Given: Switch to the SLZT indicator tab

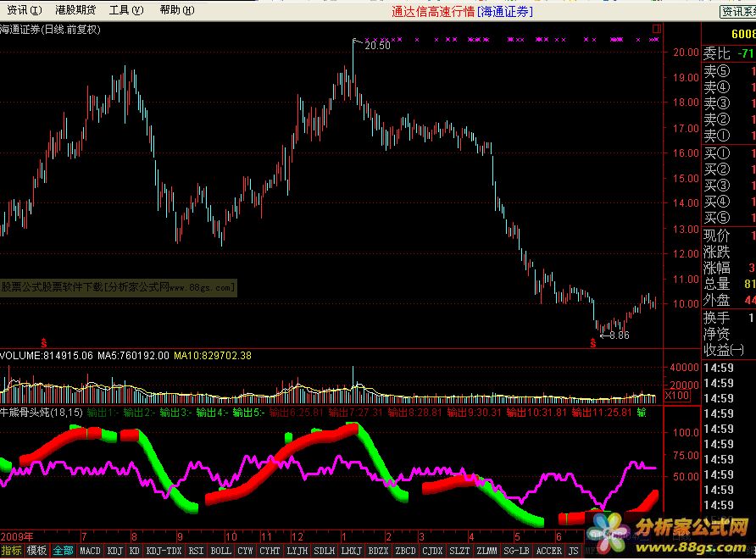Looking at the screenshot, I should pyautogui.click(x=459, y=551).
